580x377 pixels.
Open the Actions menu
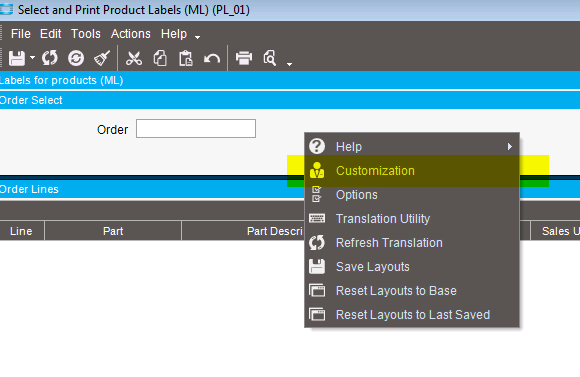131,34
